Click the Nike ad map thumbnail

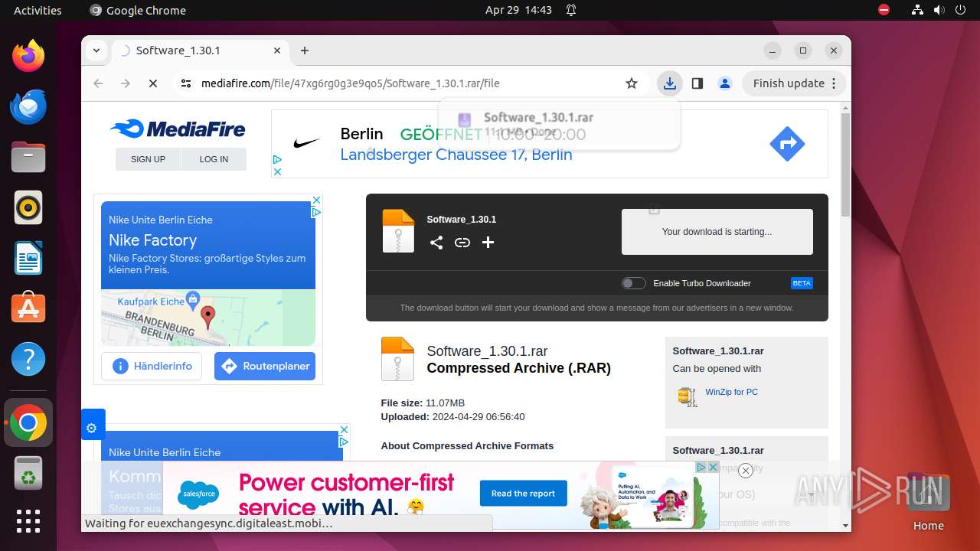click(208, 318)
